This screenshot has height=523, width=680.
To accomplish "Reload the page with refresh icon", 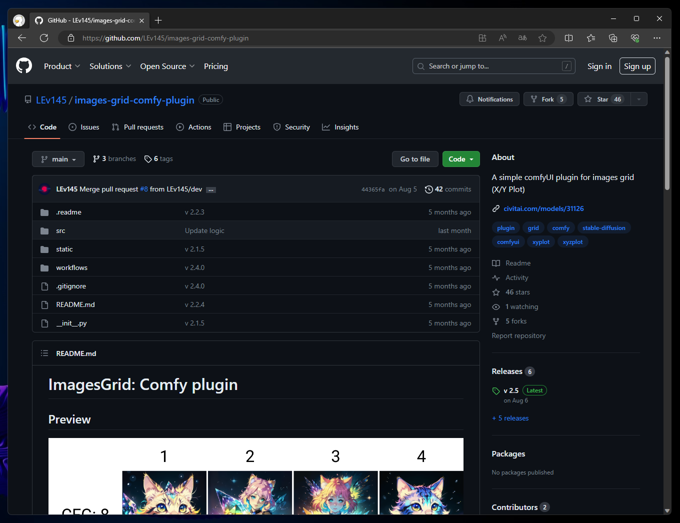I will click(x=44, y=38).
